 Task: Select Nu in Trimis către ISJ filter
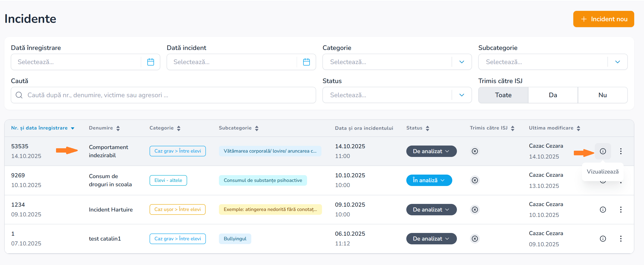click(602, 95)
